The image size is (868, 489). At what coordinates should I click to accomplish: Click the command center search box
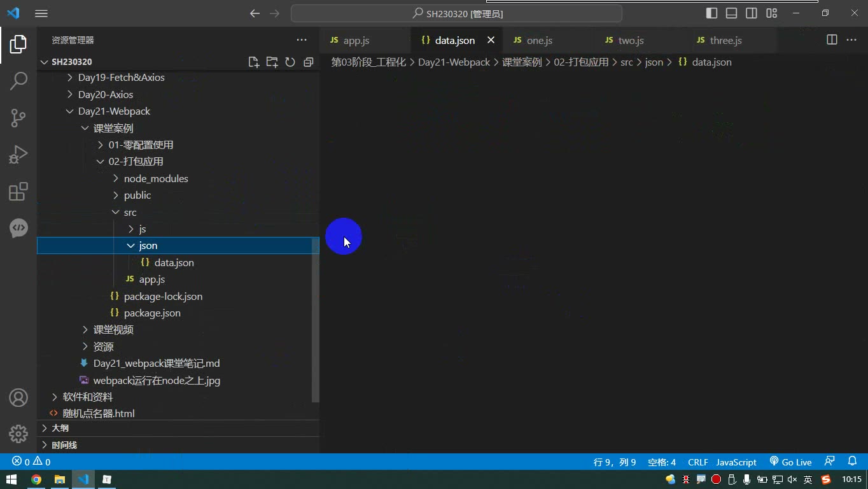click(456, 13)
